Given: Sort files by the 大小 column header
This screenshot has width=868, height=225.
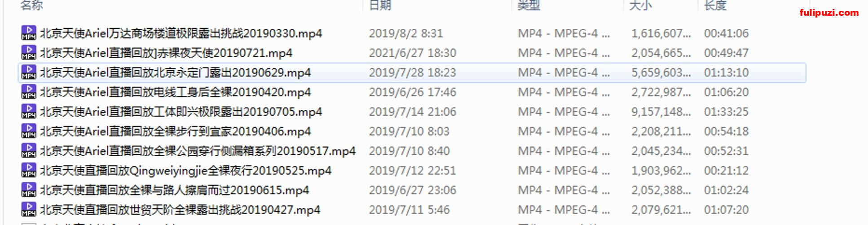Looking at the screenshot, I should click(641, 5).
